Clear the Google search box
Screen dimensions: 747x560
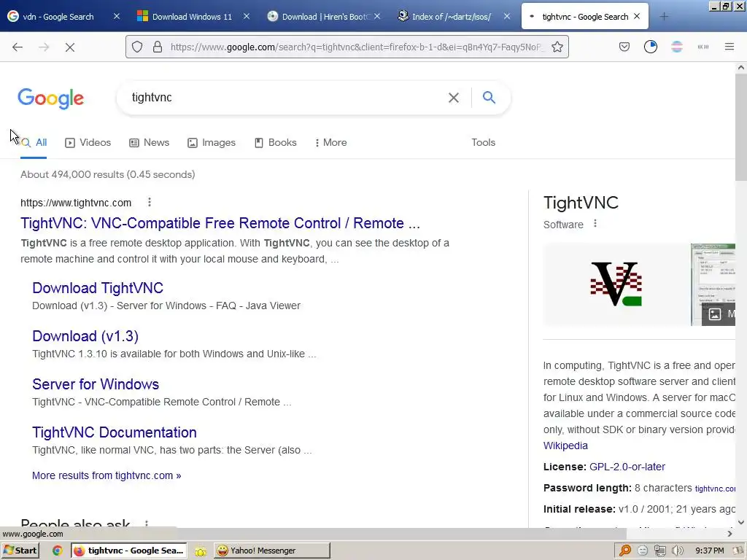pos(454,98)
